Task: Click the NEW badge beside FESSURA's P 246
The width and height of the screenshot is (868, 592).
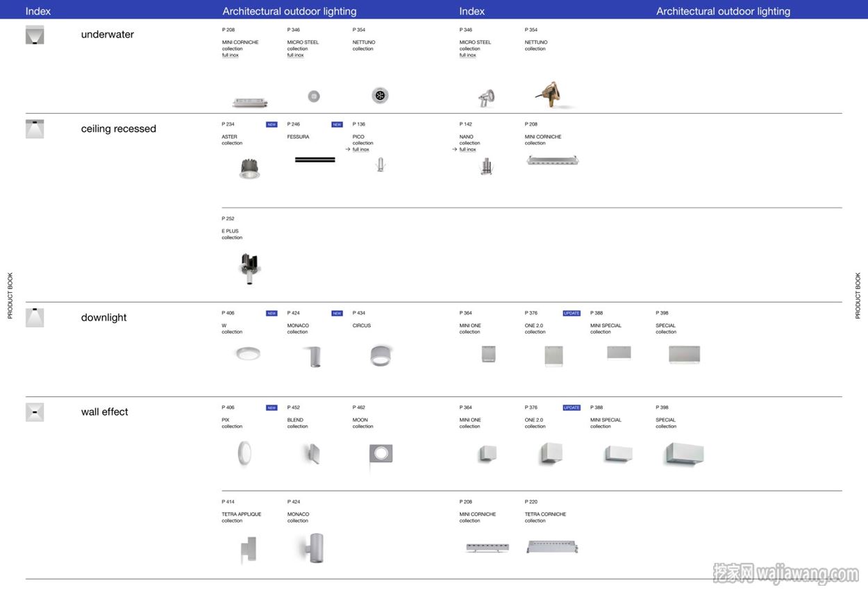Action: click(x=337, y=125)
